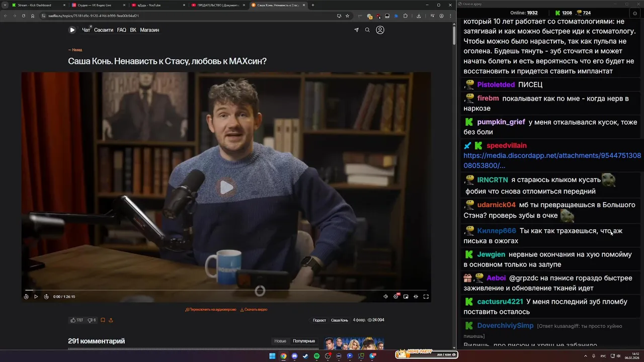Click Переключить на аудиоверсию link

click(211, 310)
